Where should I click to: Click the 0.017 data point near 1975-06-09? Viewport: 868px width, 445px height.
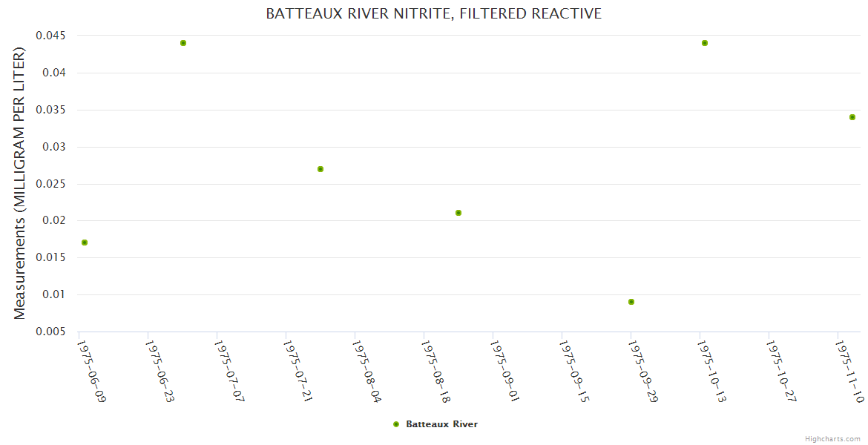point(85,243)
